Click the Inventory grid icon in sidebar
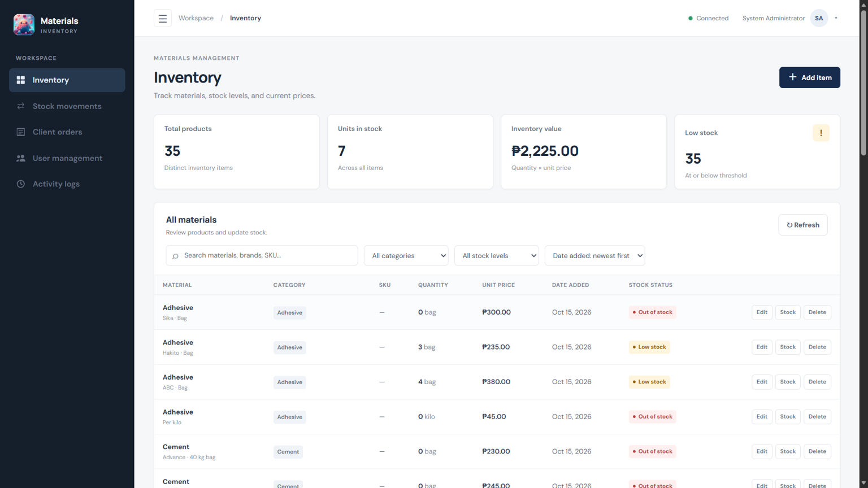 [21, 80]
